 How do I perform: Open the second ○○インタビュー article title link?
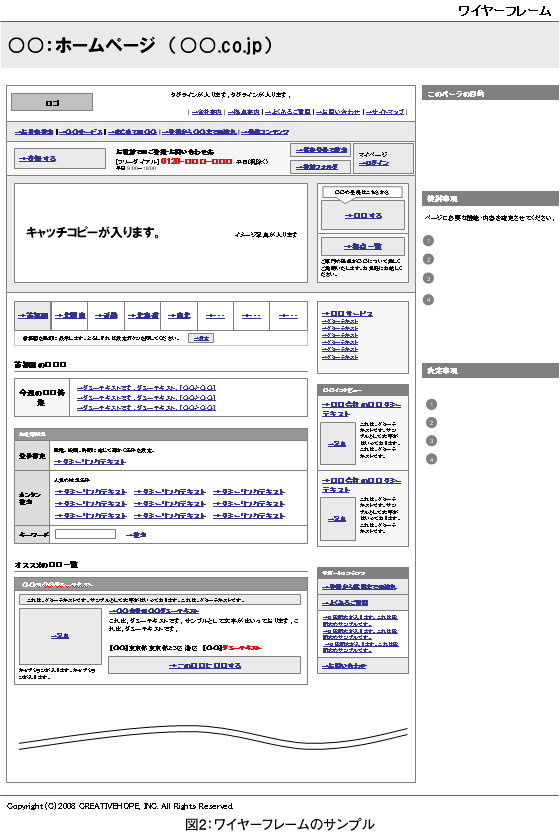[361, 485]
